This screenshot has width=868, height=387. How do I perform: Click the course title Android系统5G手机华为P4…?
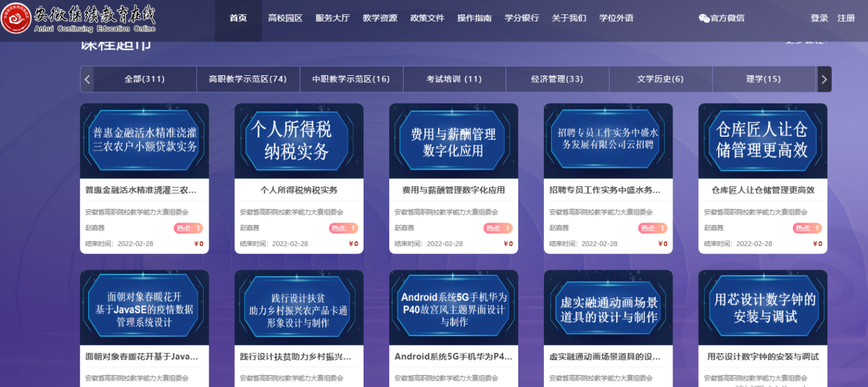point(454,356)
